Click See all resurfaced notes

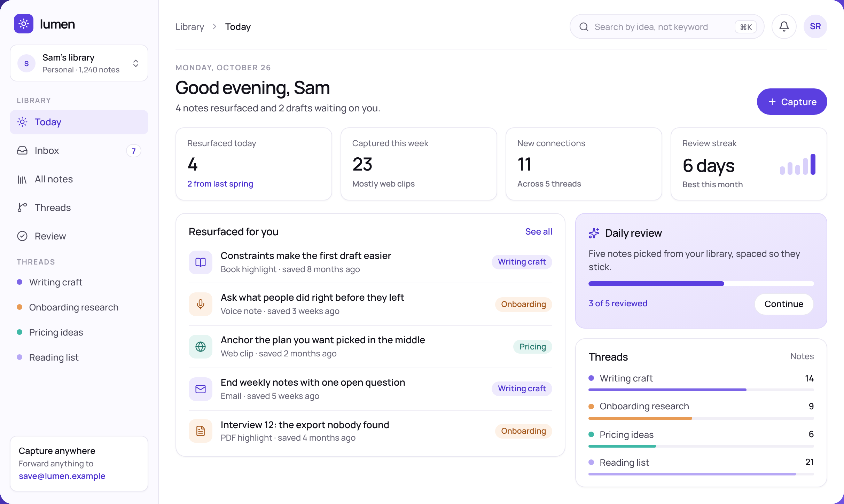538,232
